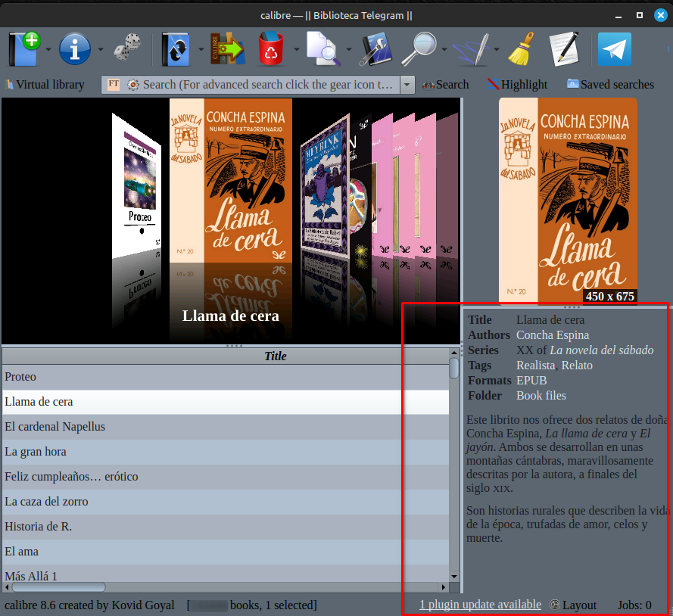
Task: Select El ama row
Action: tap(226, 551)
